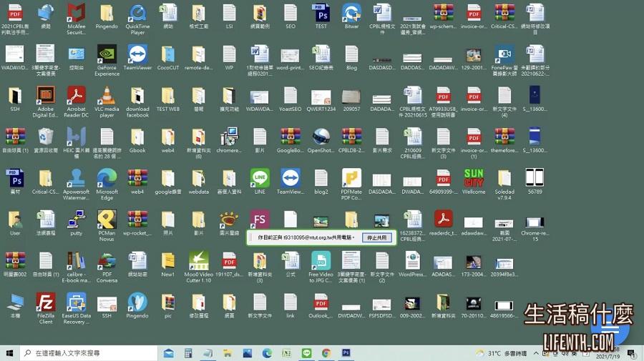Viewport: 644px width, 361px height.
Task: Open Moo0 Video Cutter 1.10
Action: tap(199, 267)
